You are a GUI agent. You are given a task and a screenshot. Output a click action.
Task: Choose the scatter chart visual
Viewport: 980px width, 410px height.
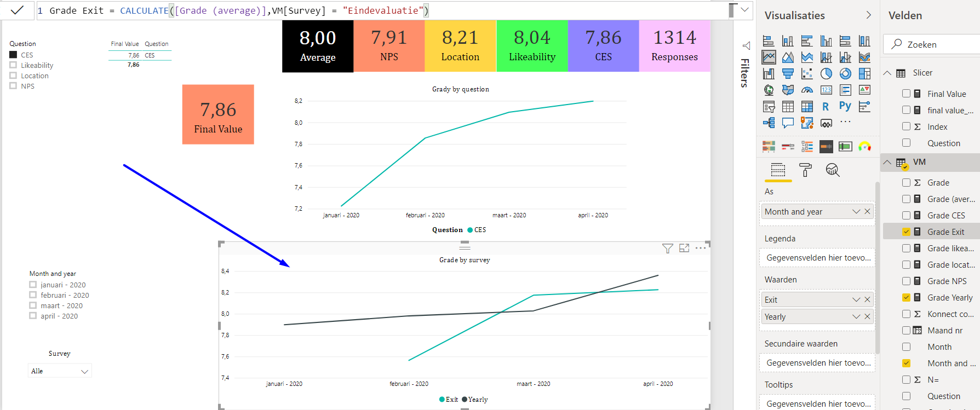pos(807,73)
